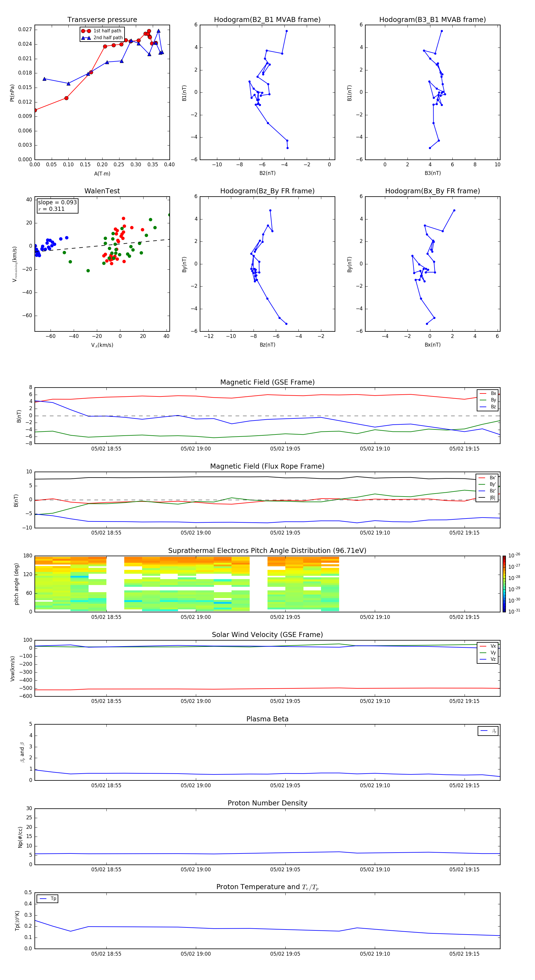535x980 pixels.
Task: Pick the Bz entry in GSE field legend
Action: [488, 407]
